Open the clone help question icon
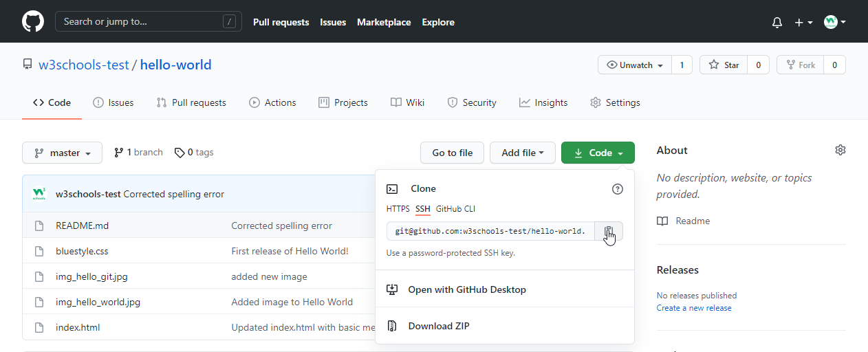868x352 pixels. click(x=617, y=189)
